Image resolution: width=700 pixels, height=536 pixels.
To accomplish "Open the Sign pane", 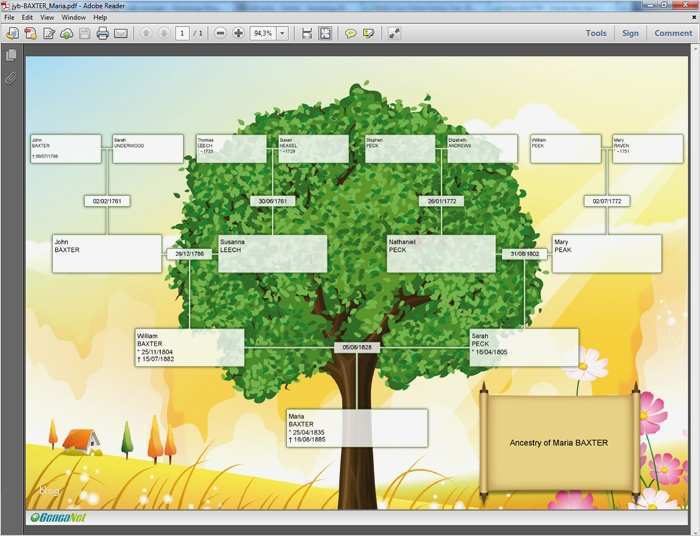I will (x=630, y=33).
